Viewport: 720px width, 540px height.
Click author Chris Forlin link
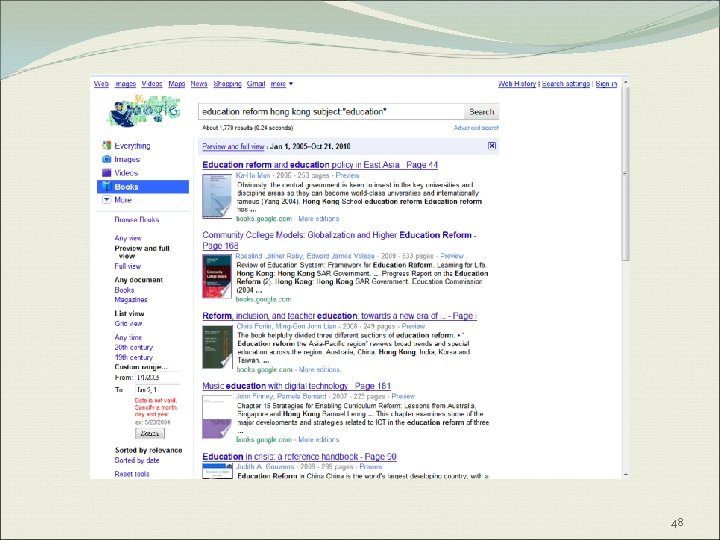click(254, 326)
